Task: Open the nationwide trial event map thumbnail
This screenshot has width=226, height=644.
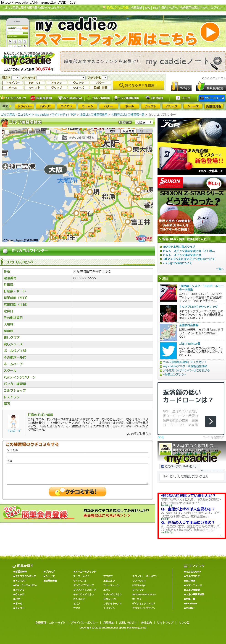Action: pyautogui.click(x=168, y=332)
